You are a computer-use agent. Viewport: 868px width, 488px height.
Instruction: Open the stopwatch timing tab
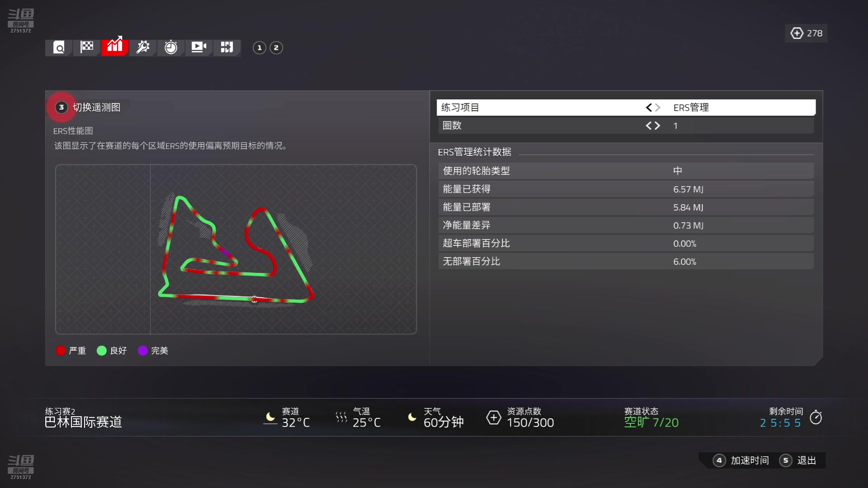pyautogui.click(x=171, y=47)
